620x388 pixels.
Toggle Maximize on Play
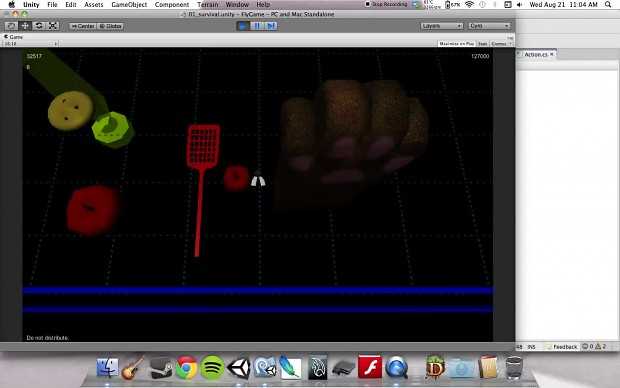(x=457, y=44)
